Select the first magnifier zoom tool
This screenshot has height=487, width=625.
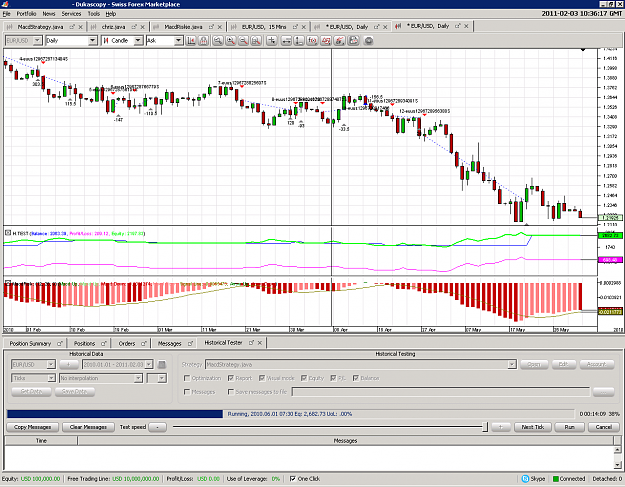coord(217,41)
